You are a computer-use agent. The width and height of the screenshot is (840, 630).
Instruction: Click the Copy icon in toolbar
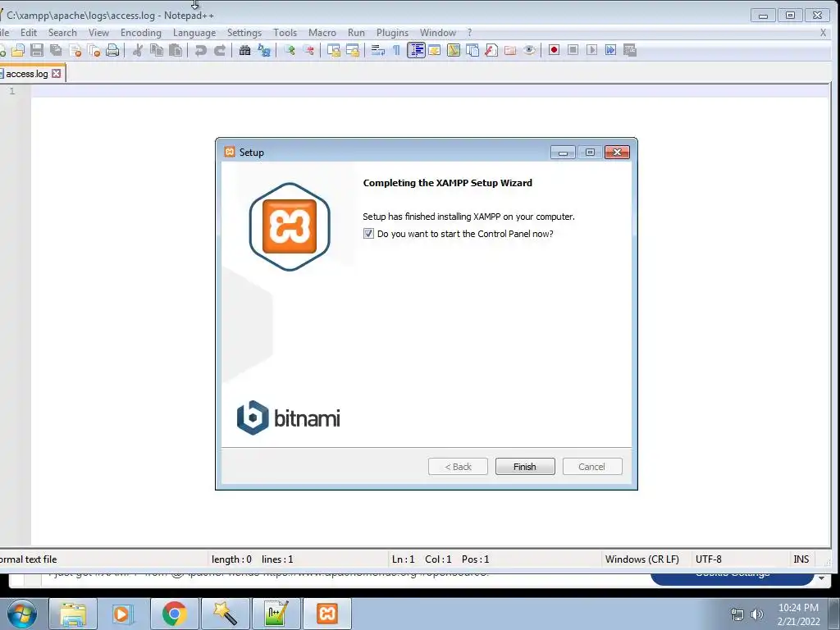[x=157, y=50]
